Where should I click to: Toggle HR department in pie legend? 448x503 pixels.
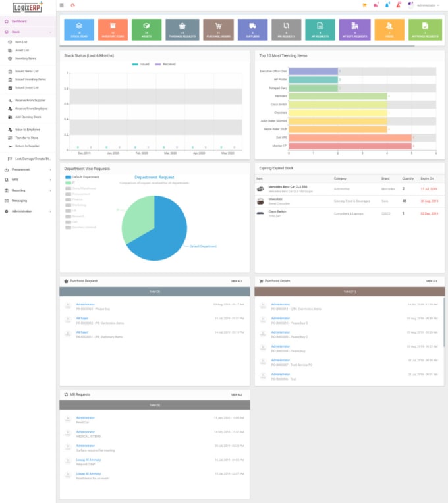click(70, 211)
